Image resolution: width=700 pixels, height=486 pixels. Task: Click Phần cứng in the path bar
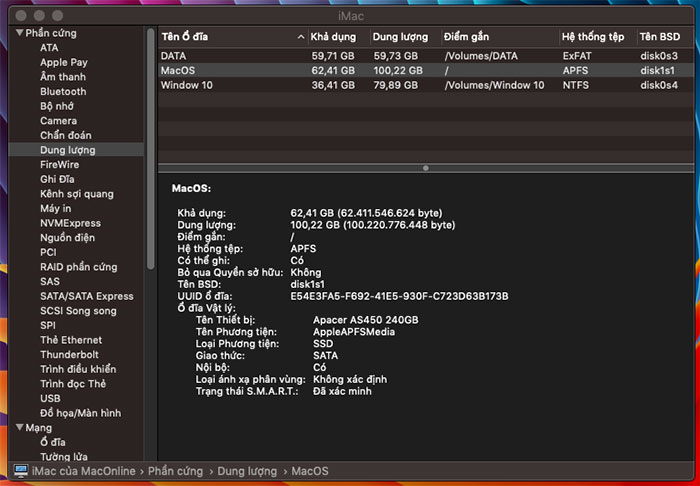pos(175,471)
